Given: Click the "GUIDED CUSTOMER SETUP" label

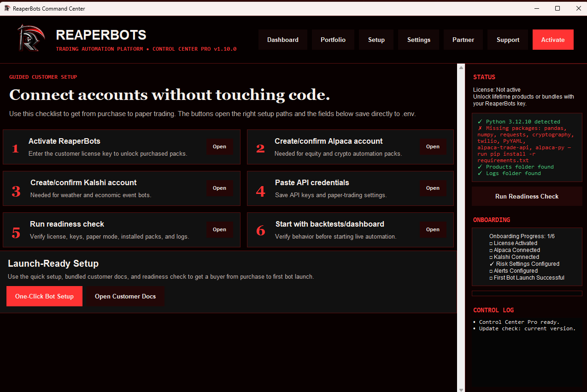Looking at the screenshot, I should click(x=43, y=77).
